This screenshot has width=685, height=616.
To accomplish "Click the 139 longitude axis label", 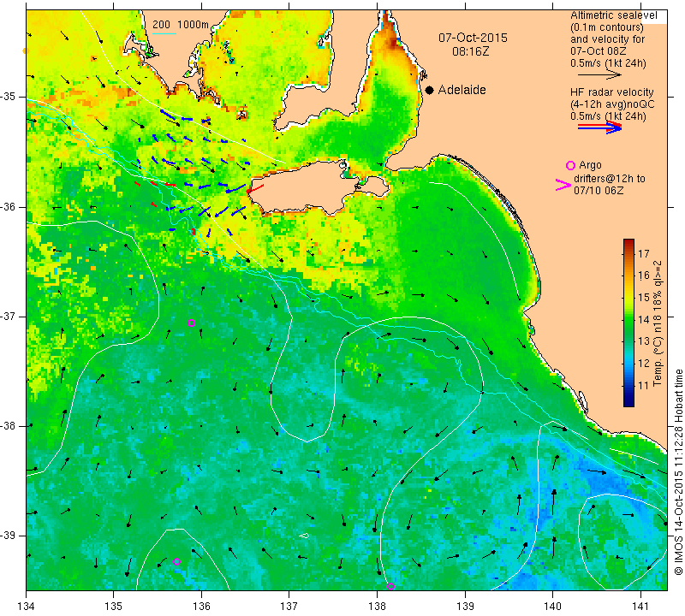I will point(465,607).
